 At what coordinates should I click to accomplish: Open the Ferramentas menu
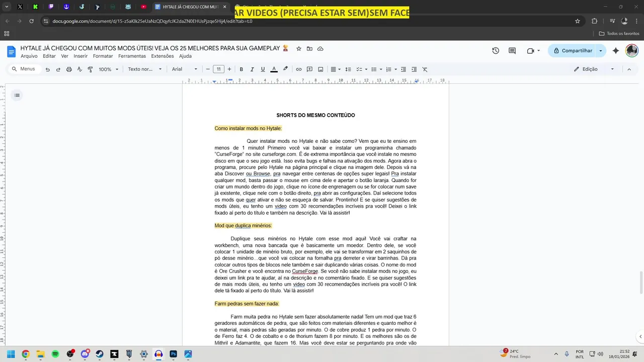point(132,56)
